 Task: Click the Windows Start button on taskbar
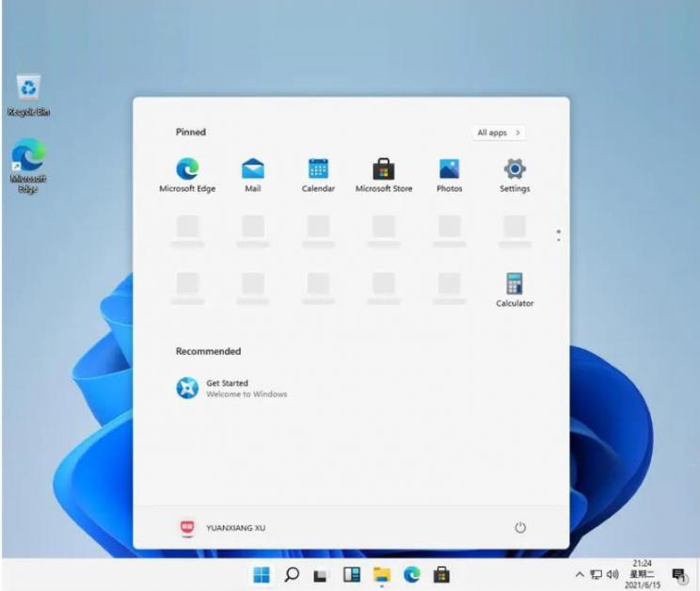tap(262, 574)
